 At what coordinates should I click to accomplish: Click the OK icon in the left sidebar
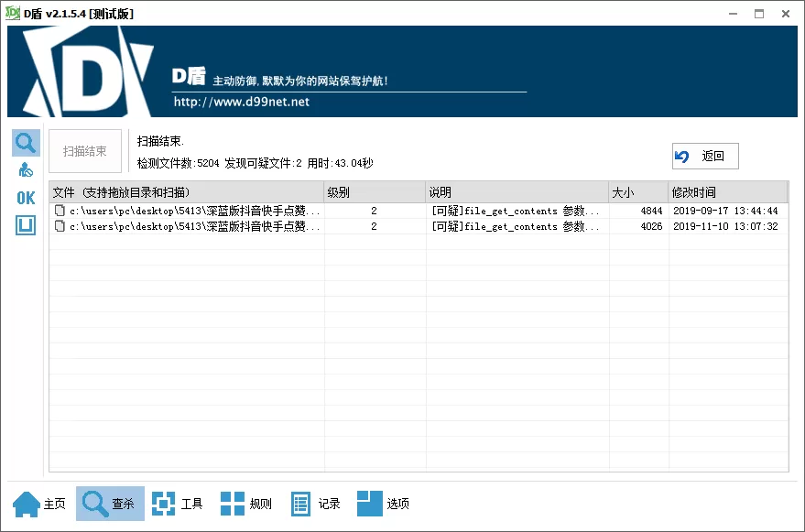[25, 197]
